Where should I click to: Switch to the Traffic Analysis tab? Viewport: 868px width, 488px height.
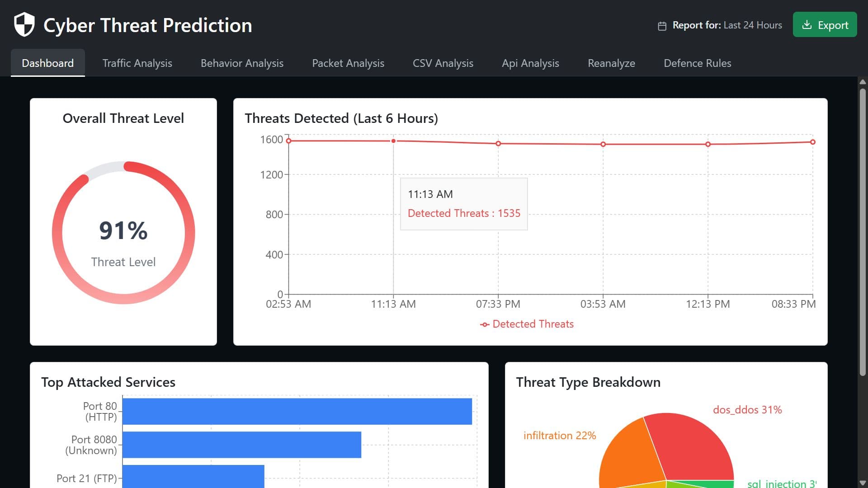coord(137,63)
